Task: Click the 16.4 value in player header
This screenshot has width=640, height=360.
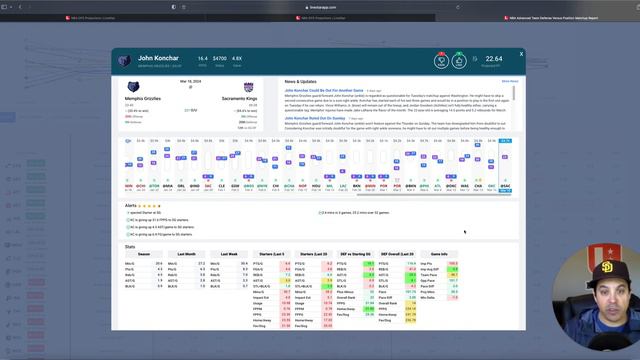Action: tap(202, 58)
